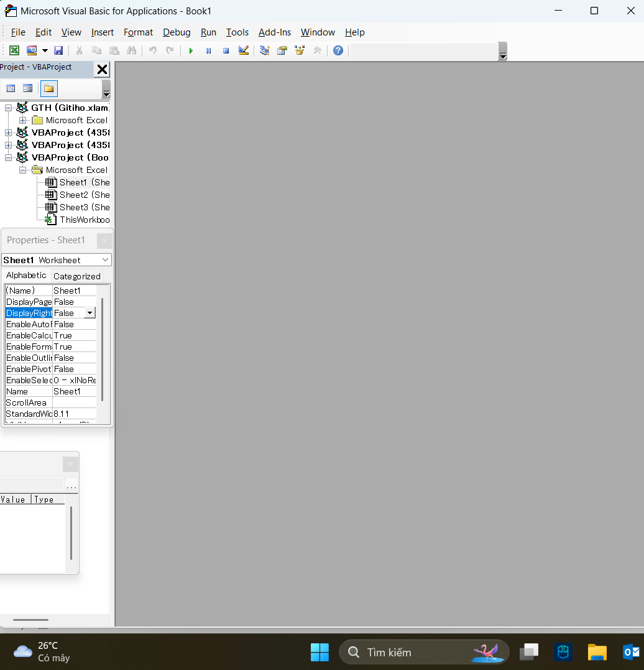Click the (Name) property value Sheet1

tap(75, 291)
